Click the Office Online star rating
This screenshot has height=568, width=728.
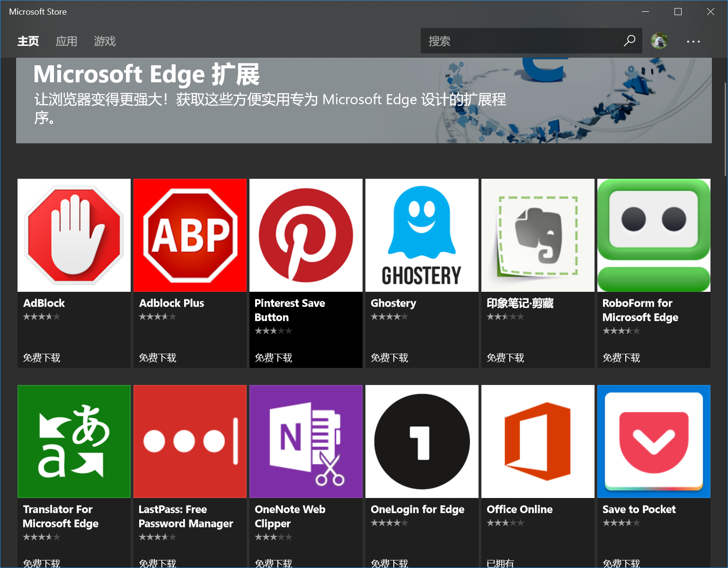pyautogui.click(x=506, y=523)
